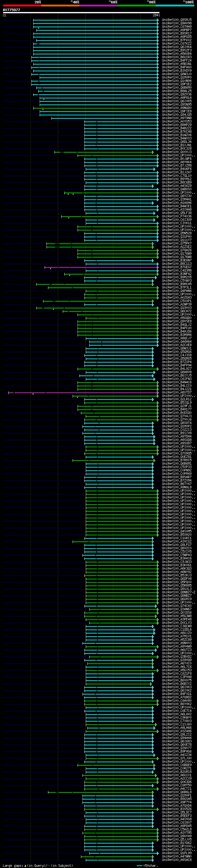Select the UniRef100_Q6B6M0 label
Screen dimensions: 197x868
click(177, 88)
